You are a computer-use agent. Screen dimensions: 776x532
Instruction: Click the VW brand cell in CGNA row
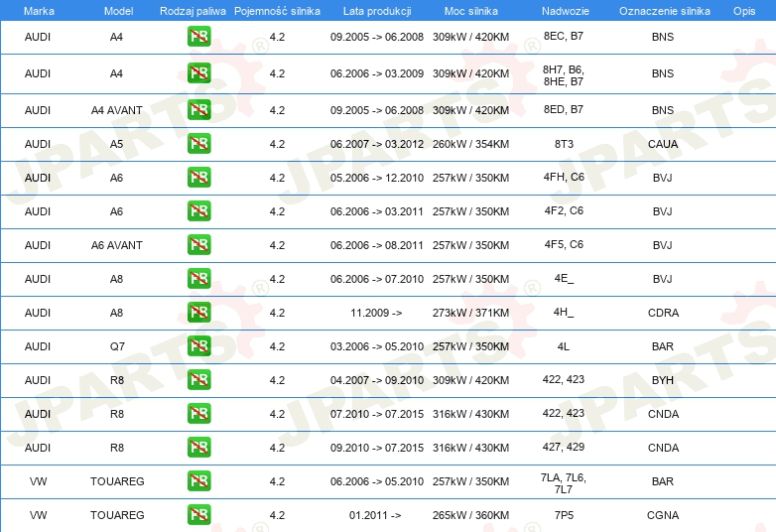click(38, 515)
